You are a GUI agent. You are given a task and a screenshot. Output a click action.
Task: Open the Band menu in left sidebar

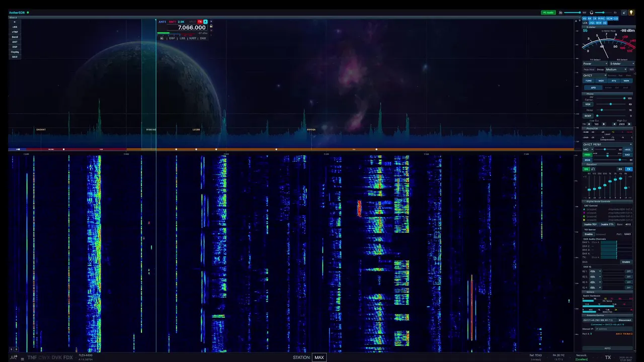point(15,37)
